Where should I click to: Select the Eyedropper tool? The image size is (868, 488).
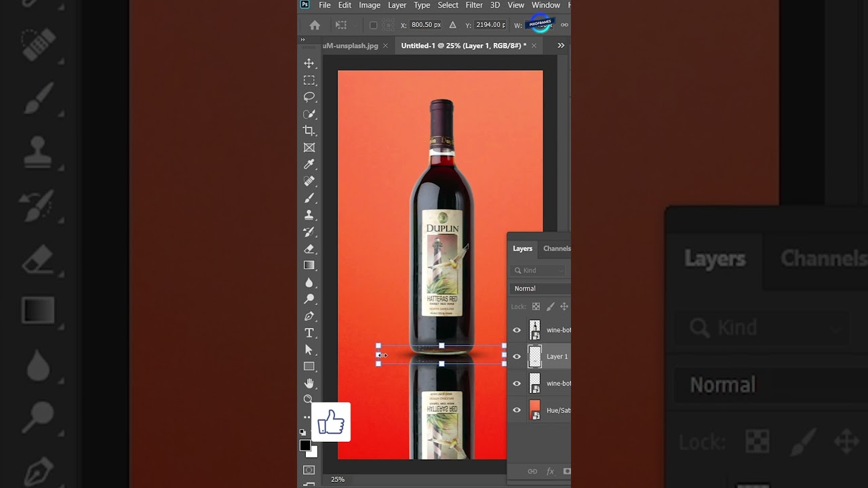[309, 164]
